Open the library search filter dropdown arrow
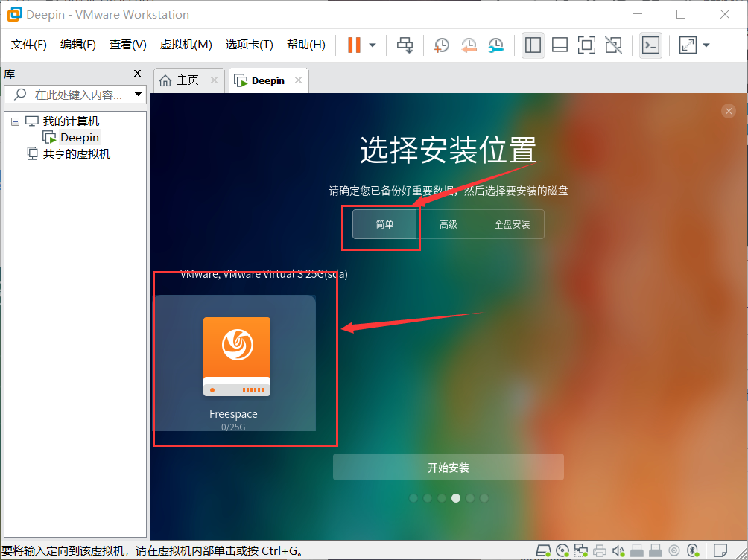Image resolution: width=748 pixels, height=560 pixels. tap(139, 94)
